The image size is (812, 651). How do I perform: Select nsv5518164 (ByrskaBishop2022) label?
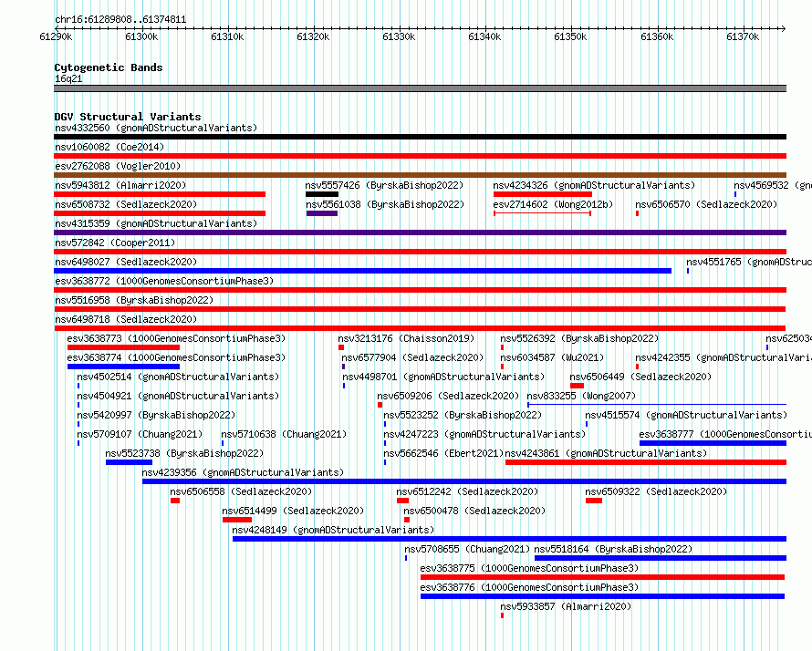pyautogui.click(x=613, y=549)
